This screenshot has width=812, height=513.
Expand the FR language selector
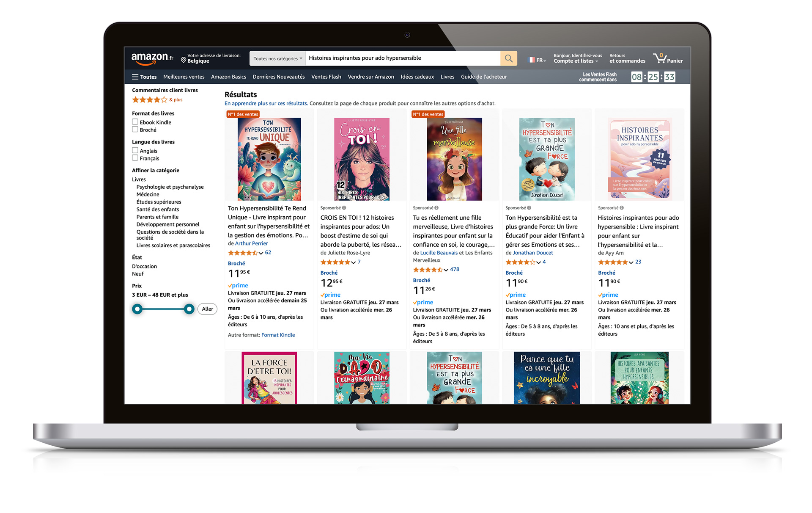pos(538,60)
